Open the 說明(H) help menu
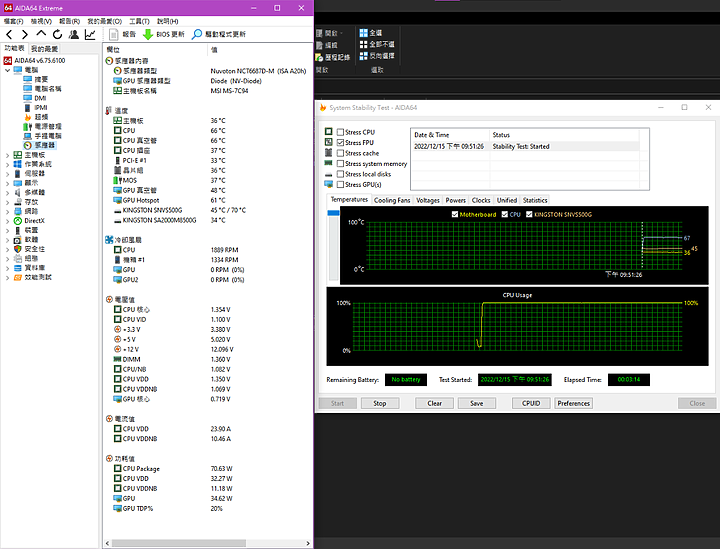 [x=167, y=21]
